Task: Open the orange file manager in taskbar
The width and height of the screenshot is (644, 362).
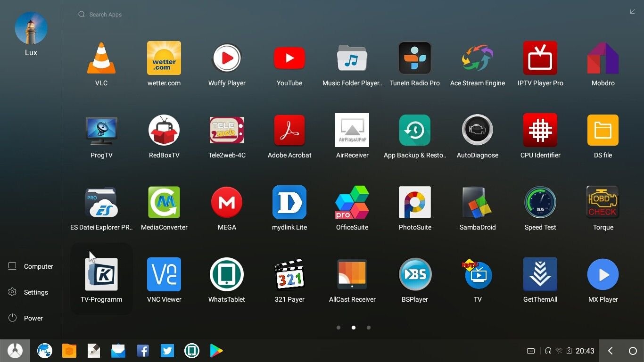Action: point(69,351)
